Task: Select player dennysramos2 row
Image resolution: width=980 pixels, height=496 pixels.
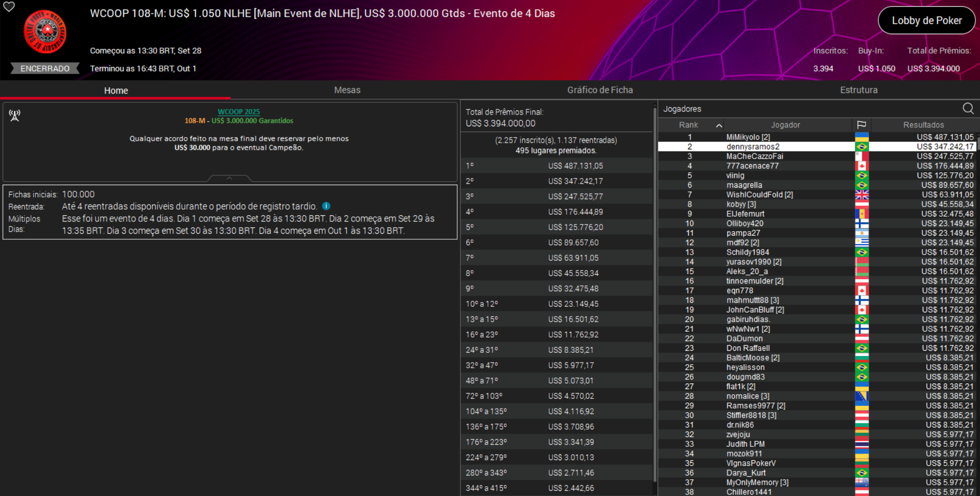Action: click(x=753, y=147)
